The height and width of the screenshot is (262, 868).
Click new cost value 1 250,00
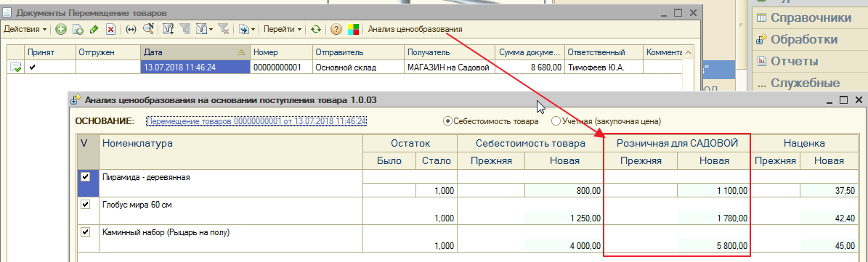click(x=563, y=218)
